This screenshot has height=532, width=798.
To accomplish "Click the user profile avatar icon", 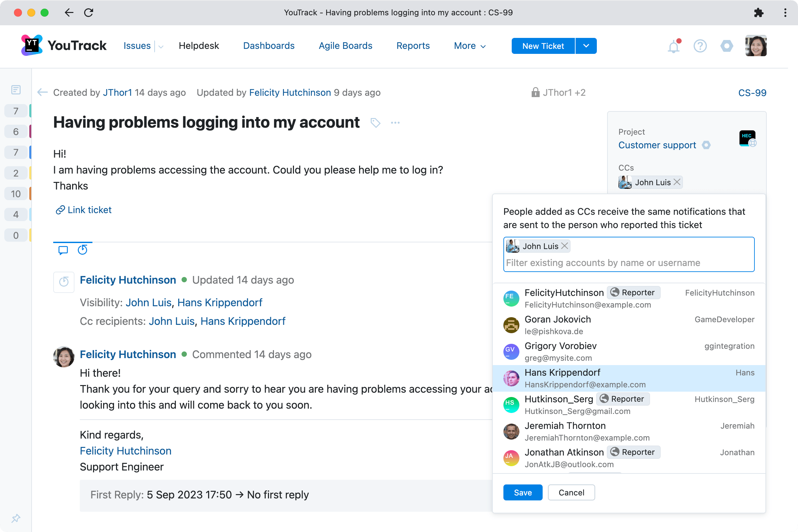I will [756, 46].
